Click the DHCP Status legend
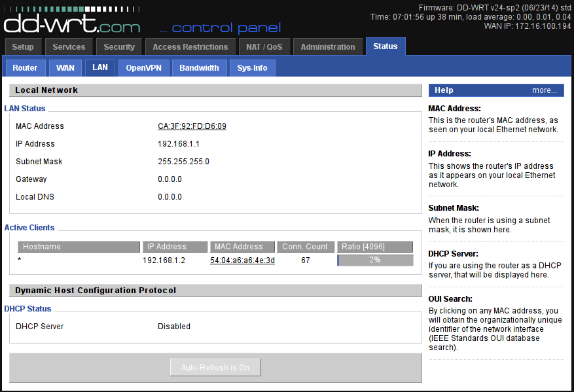The height and width of the screenshot is (392, 574). point(28,309)
